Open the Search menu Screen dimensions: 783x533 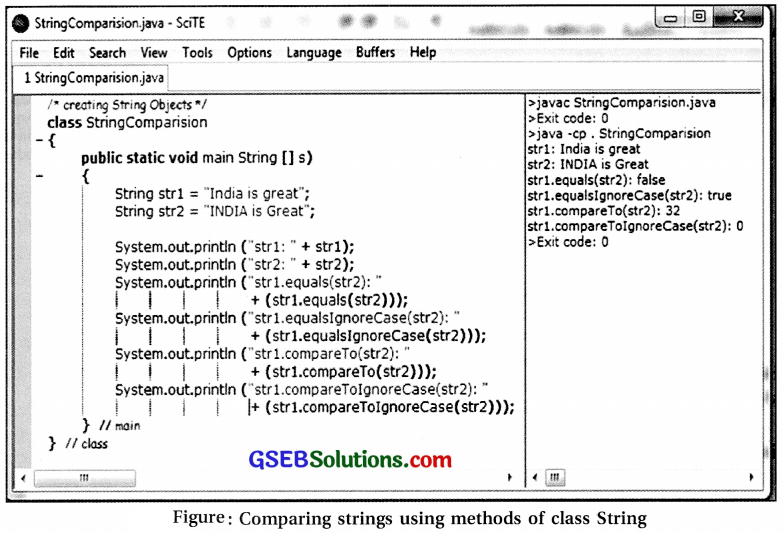(x=107, y=52)
